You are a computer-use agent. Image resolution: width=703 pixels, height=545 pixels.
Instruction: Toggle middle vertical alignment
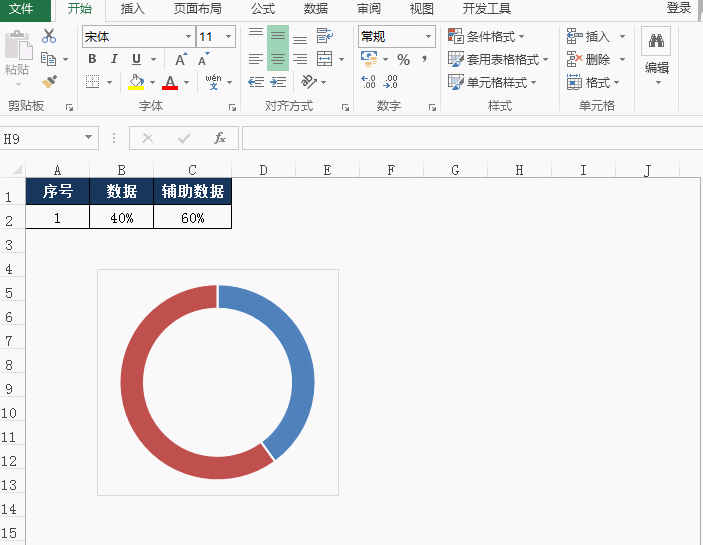(278, 36)
